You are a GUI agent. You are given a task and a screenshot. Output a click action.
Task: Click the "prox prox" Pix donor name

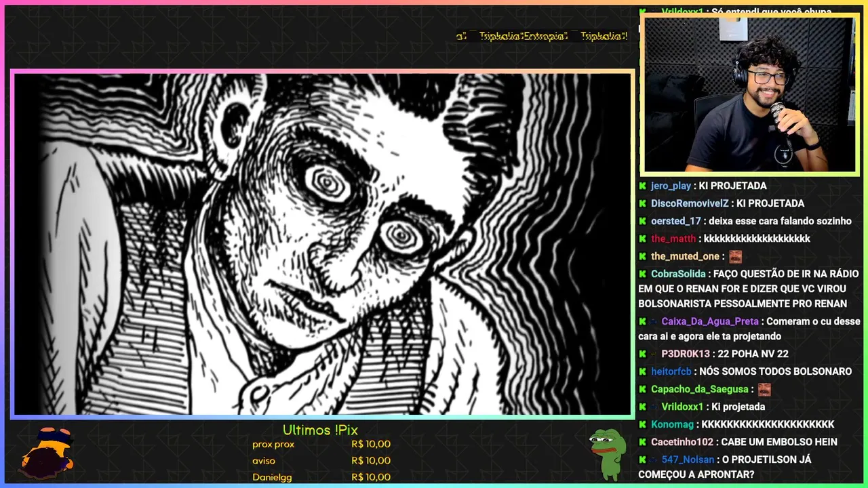coord(273,445)
